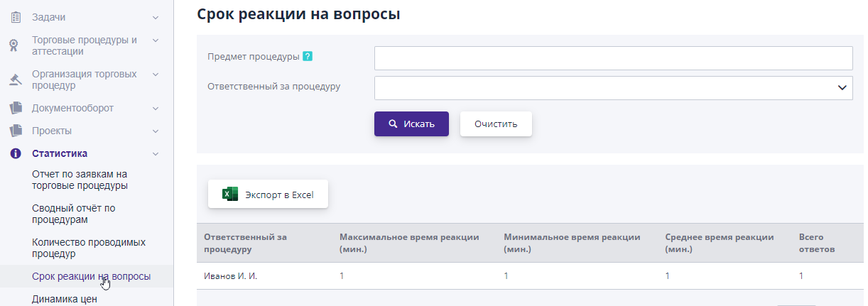
Task: Click into the Предмет процедуры text field
Action: [x=613, y=58]
